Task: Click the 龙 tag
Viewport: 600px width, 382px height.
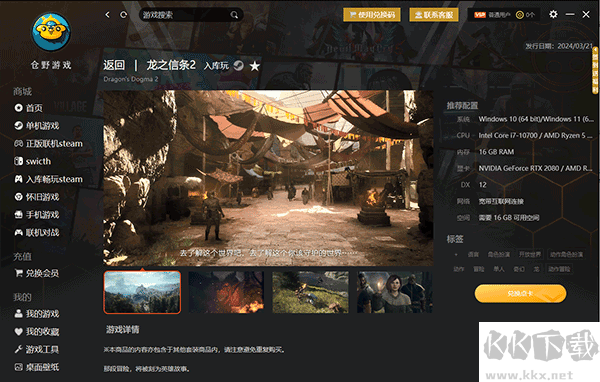Action: [536, 269]
